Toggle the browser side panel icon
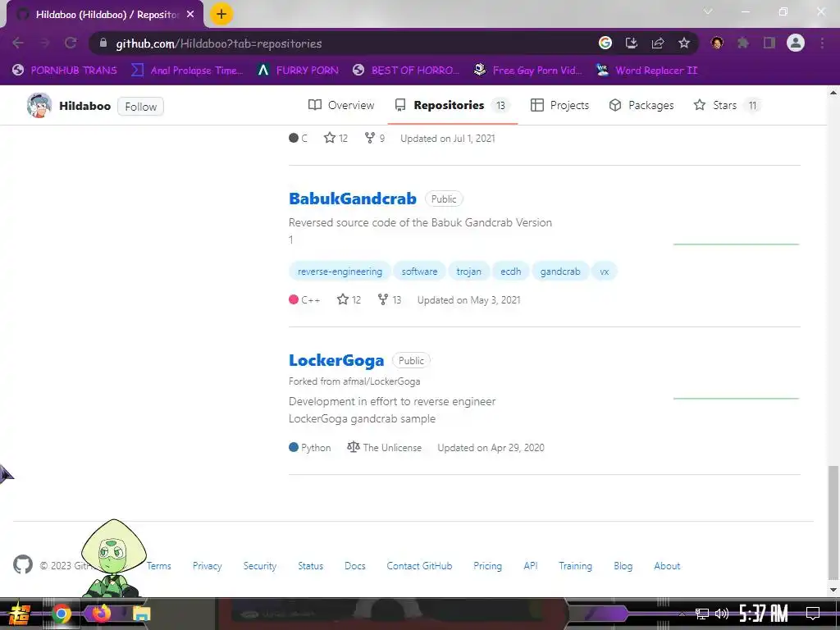The image size is (840, 630). tap(769, 43)
